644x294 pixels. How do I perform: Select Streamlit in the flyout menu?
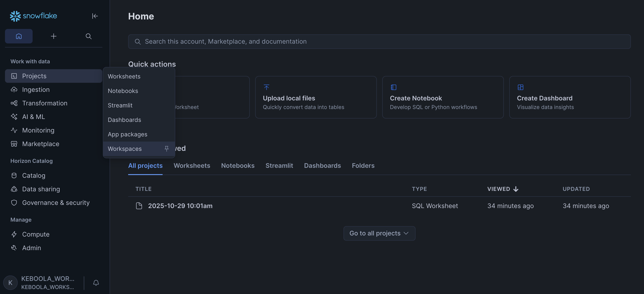[120, 105]
